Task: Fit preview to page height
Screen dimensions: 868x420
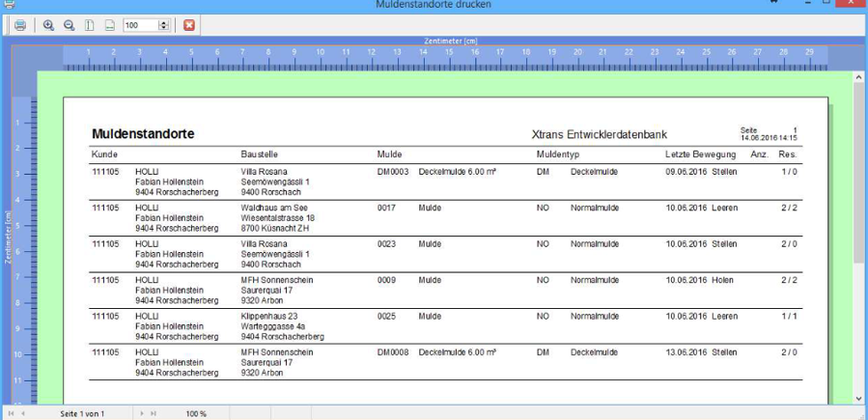Action: point(90,25)
